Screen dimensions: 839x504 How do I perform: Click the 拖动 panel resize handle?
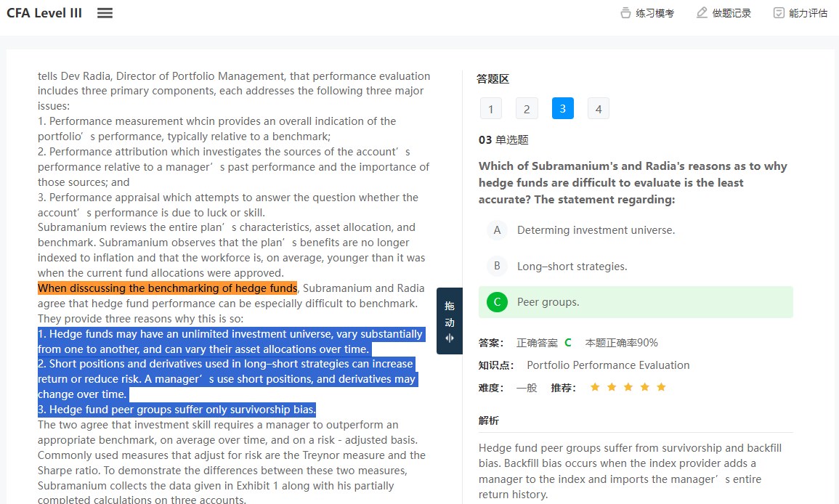tap(449, 321)
